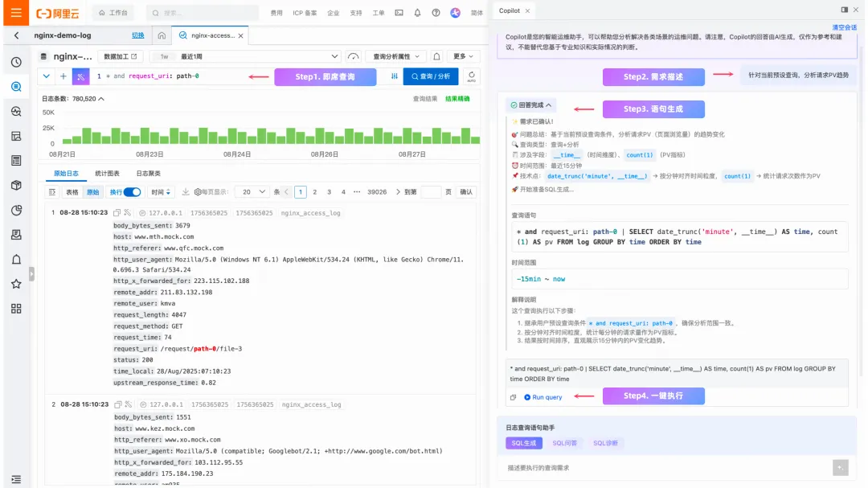Open the 20 per page dropdown

(253, 192)
